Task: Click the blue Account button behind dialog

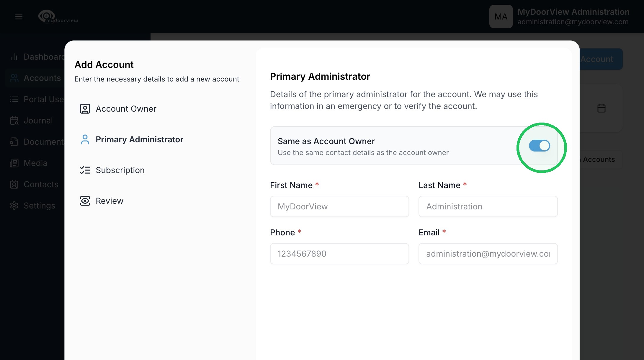Action: point(601,59)
